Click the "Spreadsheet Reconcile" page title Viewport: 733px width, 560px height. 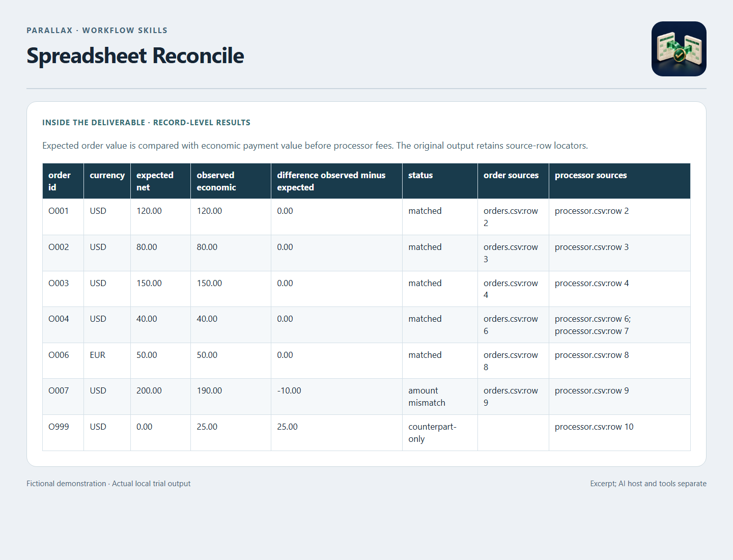click(x=135, y=55)
